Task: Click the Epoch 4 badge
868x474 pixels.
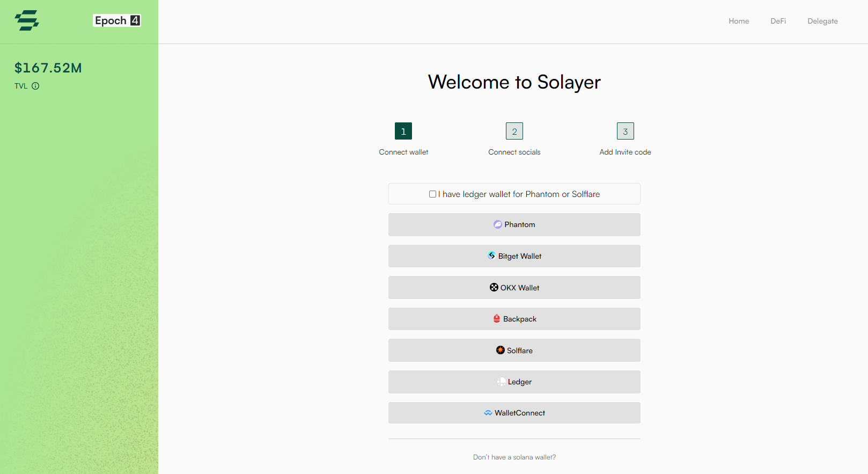Action: tap(117, 20)
